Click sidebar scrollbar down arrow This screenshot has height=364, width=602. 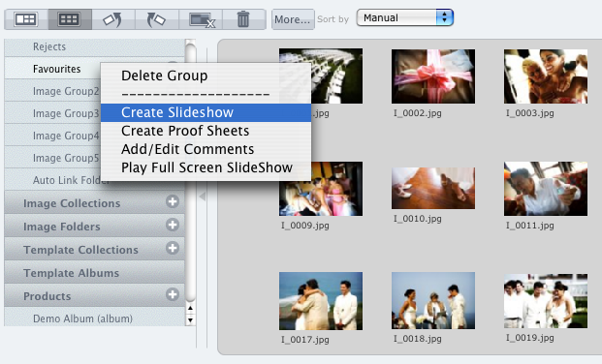(190, 319)
